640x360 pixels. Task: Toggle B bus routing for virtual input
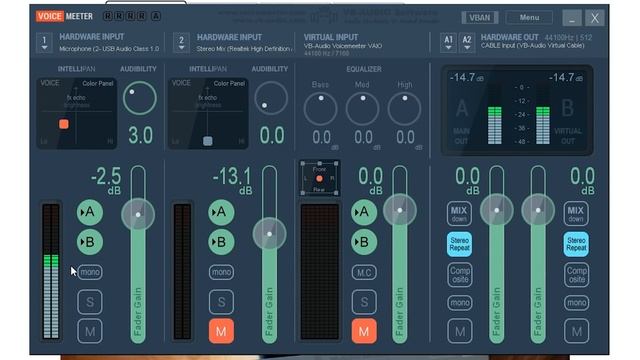[x=364, y=242]
